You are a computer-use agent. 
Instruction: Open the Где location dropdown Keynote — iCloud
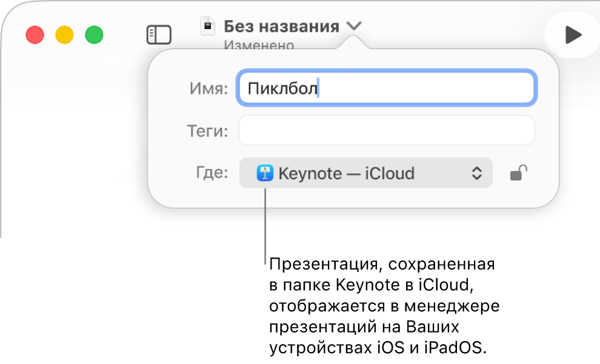click(366, 173)
